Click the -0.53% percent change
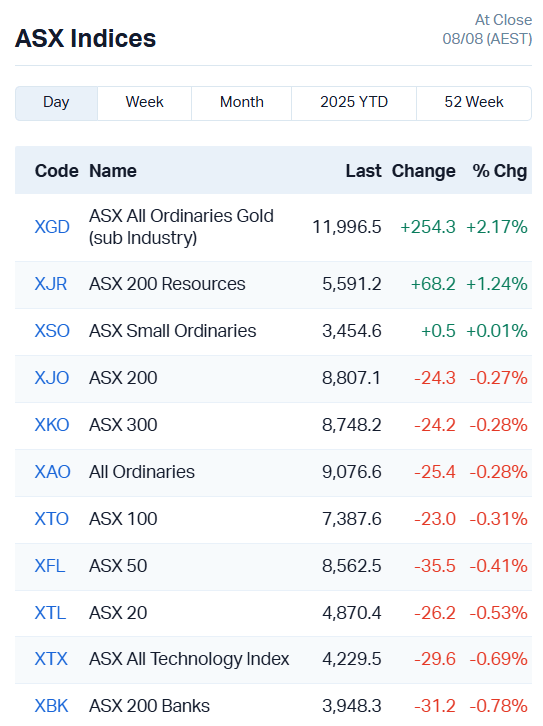Viewport: 543px width, 726px height. click(499, 613)
